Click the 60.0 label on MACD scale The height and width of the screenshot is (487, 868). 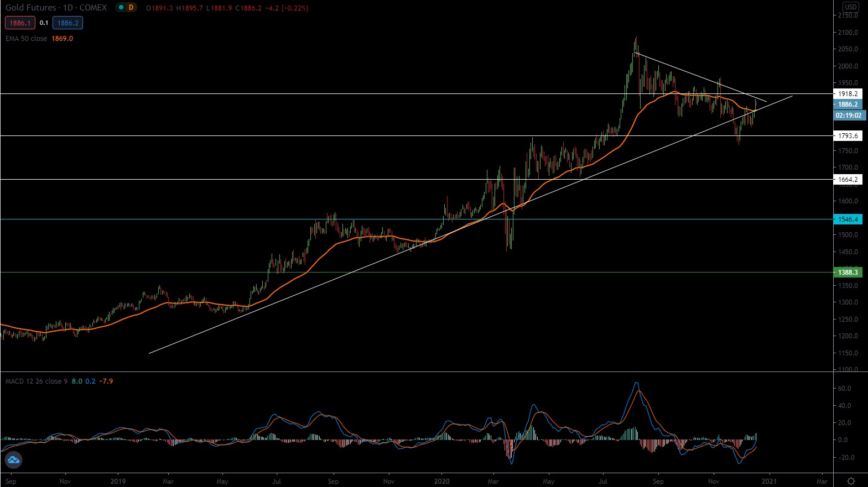point(844,389)
